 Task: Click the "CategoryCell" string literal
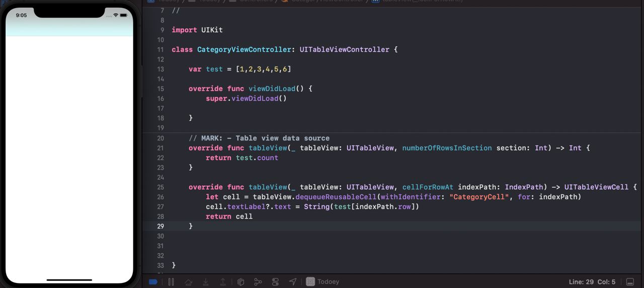(479, 197)
